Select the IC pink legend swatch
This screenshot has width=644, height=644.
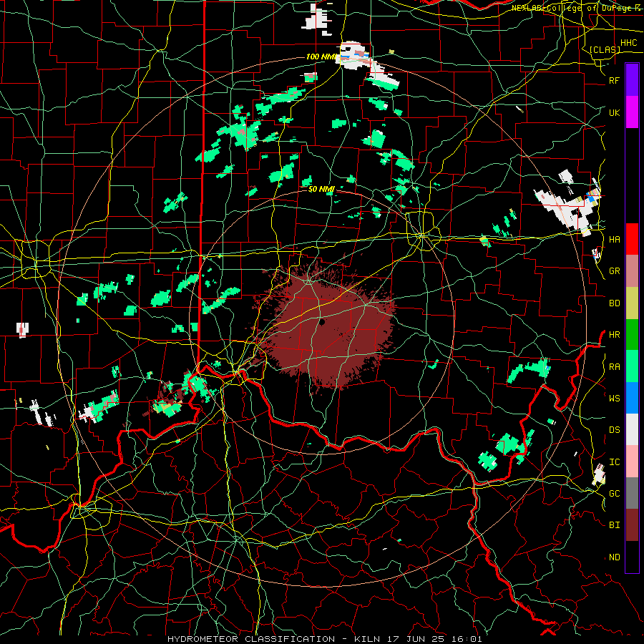[x=632, y=462]
